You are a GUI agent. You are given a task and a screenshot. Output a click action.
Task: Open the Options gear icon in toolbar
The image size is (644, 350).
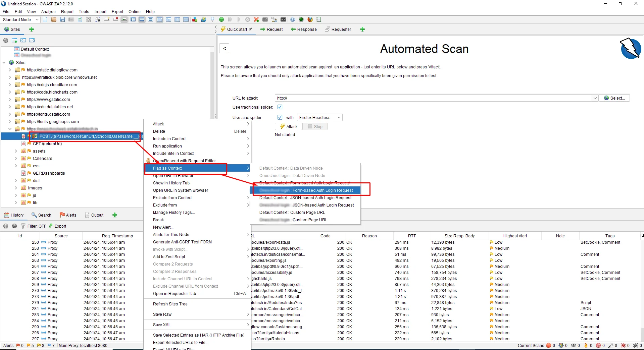pyautogui.click(x=89, y=19)
